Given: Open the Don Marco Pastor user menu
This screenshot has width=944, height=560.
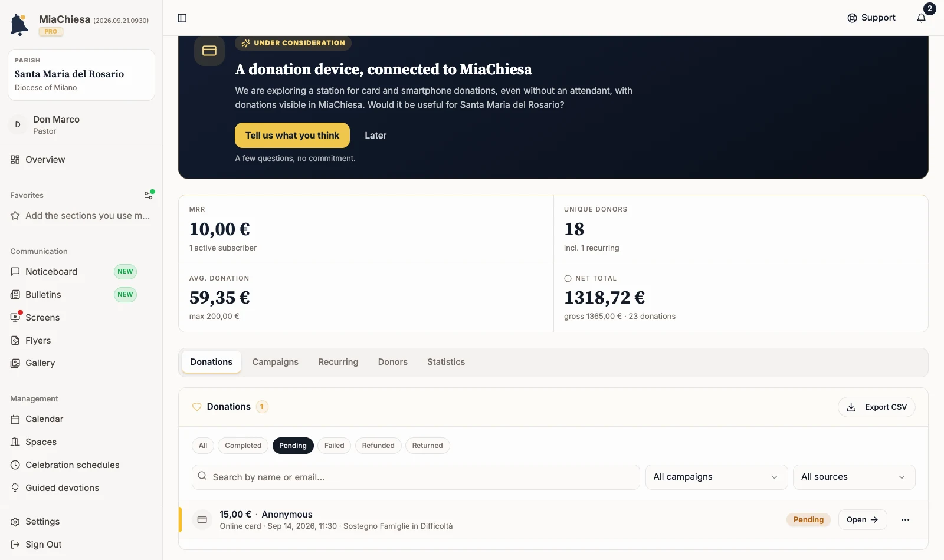Looking at the screenshot, I should pyautogui.click(x=81, y=125).
